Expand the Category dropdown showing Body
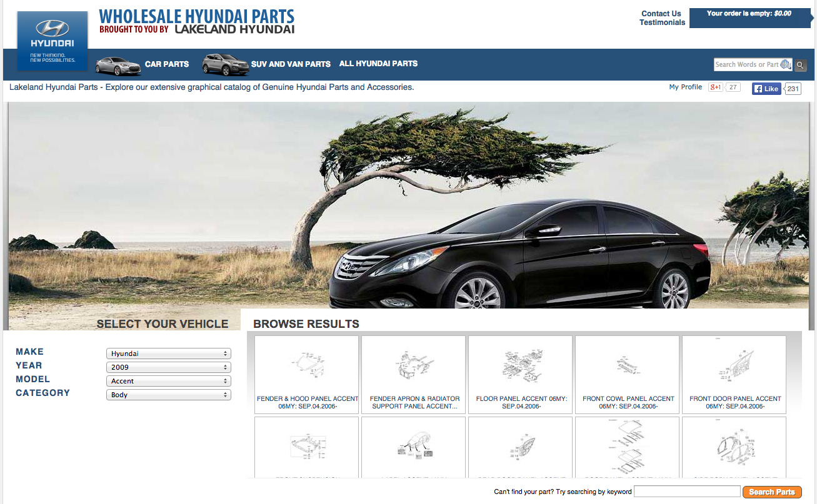This screenshot has height=504, width=817. (169, 395)
